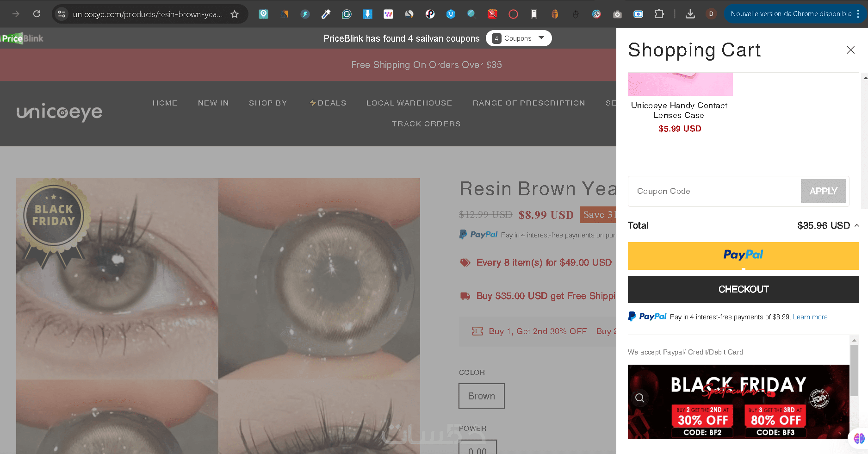The image size is (868, 454).
Task: Expand the cart Total details chevron
Action: pos(857,225)
